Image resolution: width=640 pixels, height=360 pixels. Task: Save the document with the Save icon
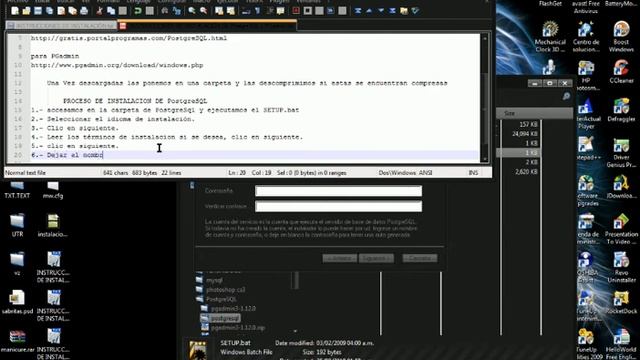point(38,11)
